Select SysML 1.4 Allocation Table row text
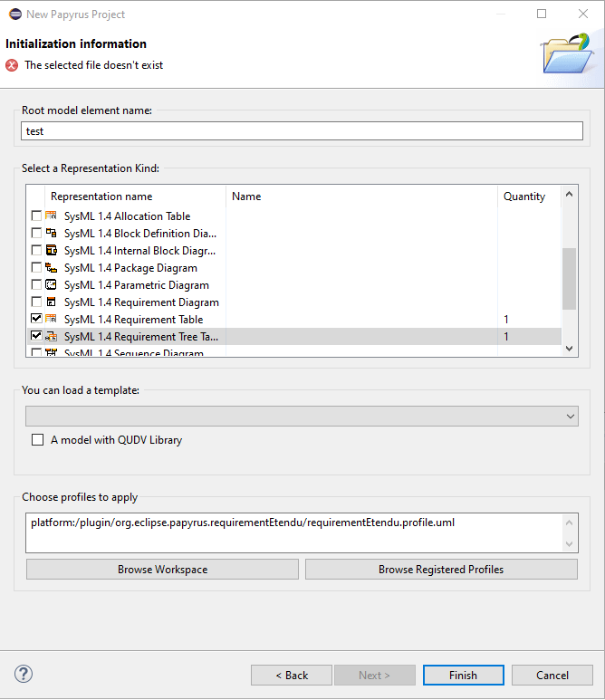This screenshot has height=700, width=605. [128, 216]
